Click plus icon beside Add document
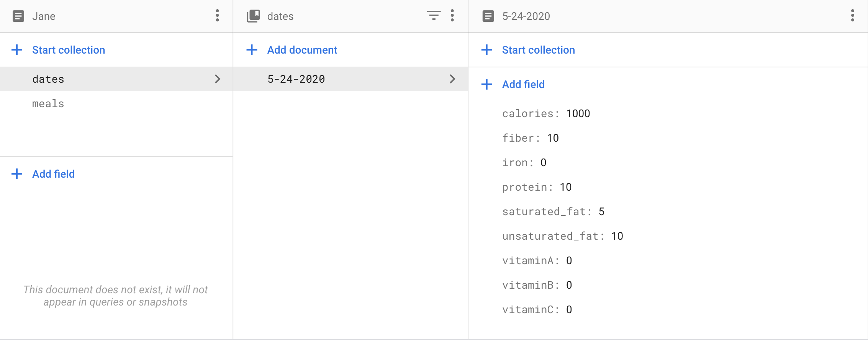 [252, 50]
